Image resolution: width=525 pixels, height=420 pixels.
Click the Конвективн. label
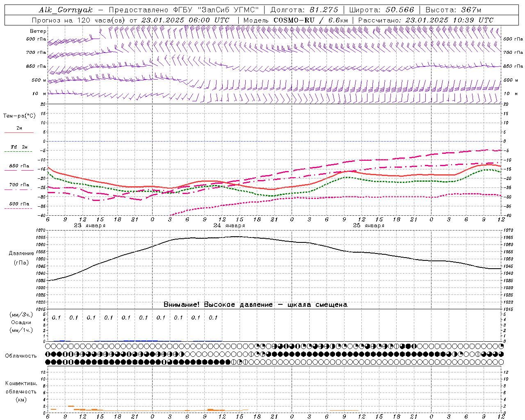point(21,383)
